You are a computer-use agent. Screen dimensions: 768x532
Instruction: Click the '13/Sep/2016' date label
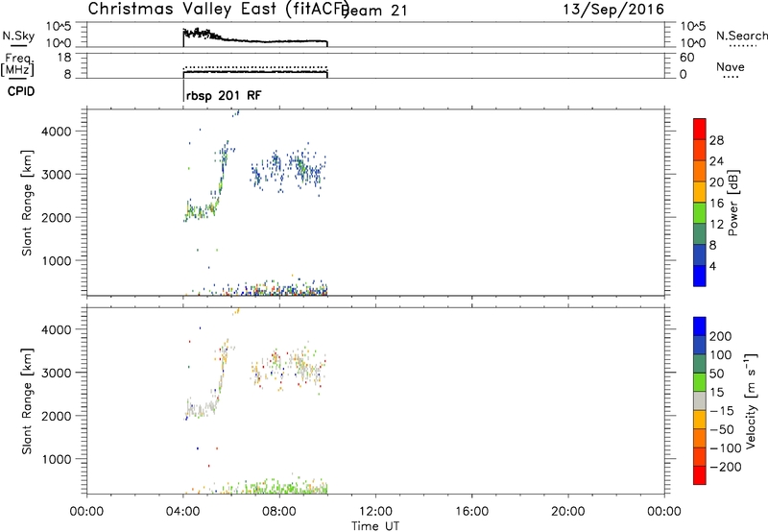[x=613, y=10]
